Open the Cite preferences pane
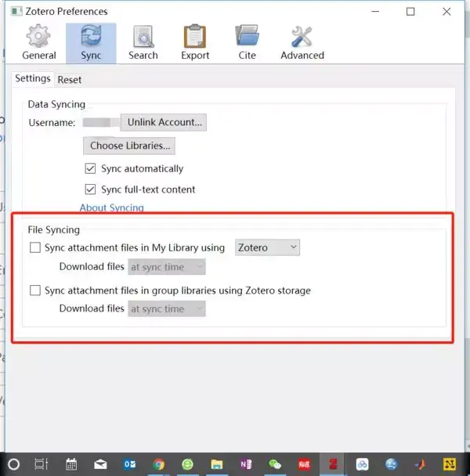 pos(247,43)
